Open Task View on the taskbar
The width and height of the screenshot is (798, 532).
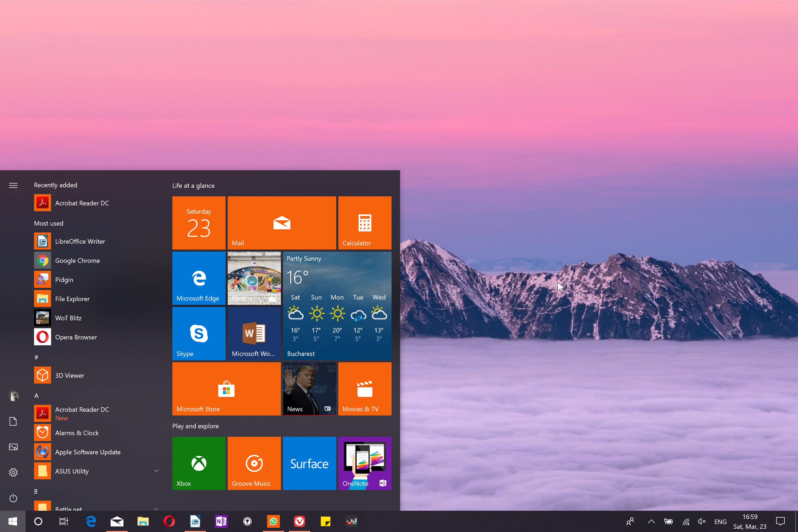pos(64,521)
